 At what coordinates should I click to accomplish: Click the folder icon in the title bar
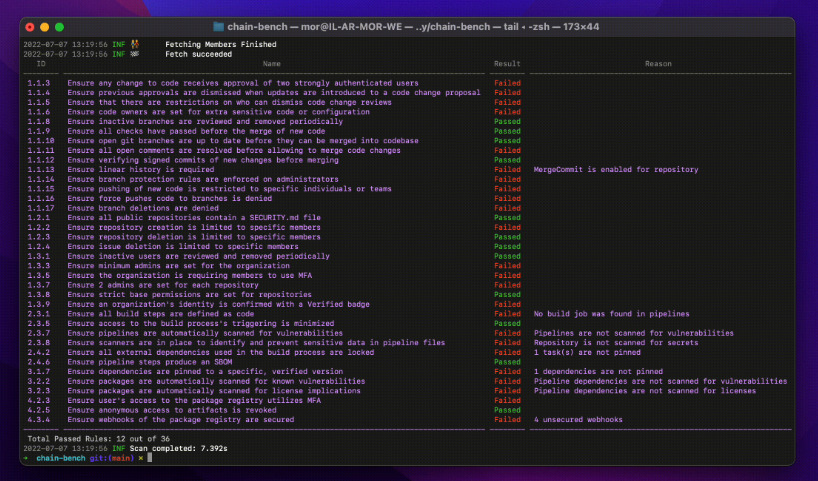pos(219,27)
